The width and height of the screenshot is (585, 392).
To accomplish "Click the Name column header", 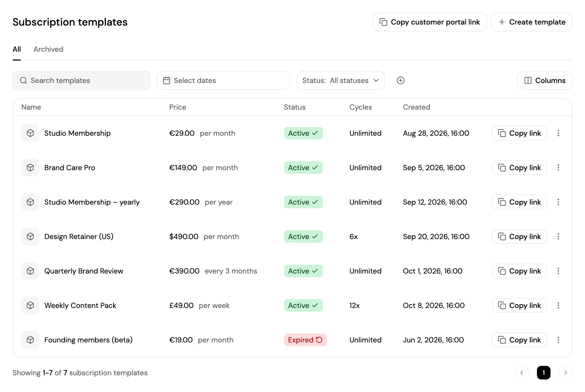I will click(31, 107).
